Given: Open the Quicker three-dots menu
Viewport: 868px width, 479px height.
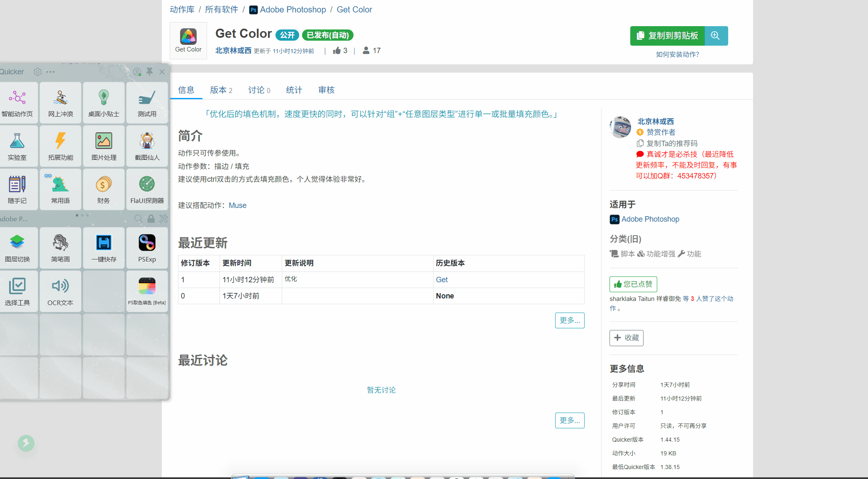Looking at the screenshot, I should click(50, 72).
